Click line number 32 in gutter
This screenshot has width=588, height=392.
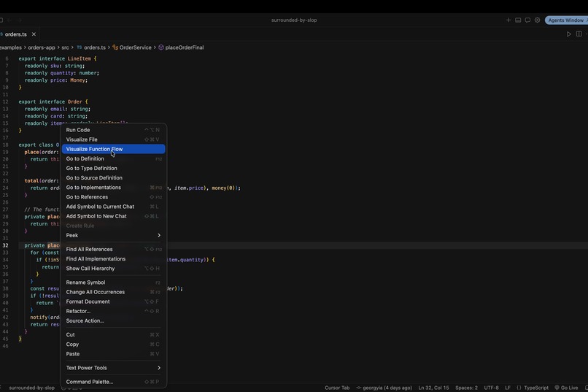click(5, 246)
